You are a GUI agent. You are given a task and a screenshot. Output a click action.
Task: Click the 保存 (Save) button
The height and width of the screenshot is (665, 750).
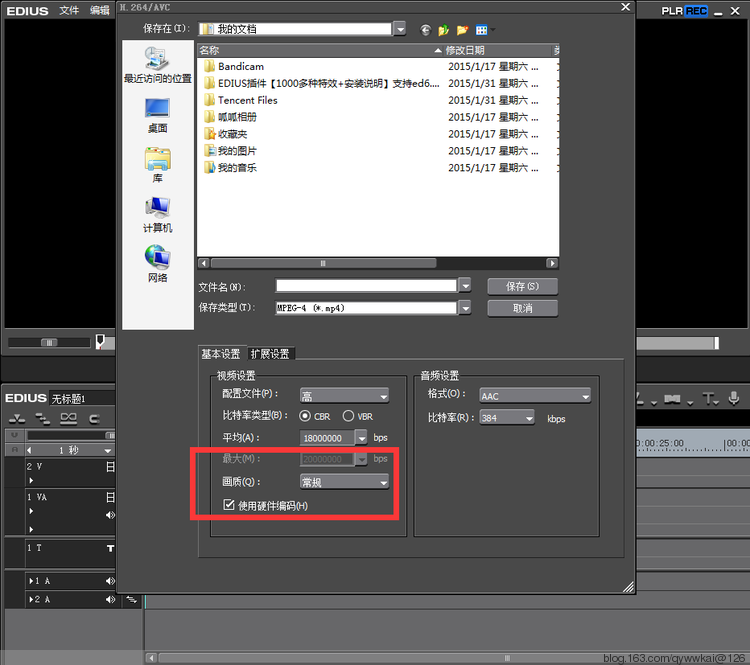click(x=522, y=287)
